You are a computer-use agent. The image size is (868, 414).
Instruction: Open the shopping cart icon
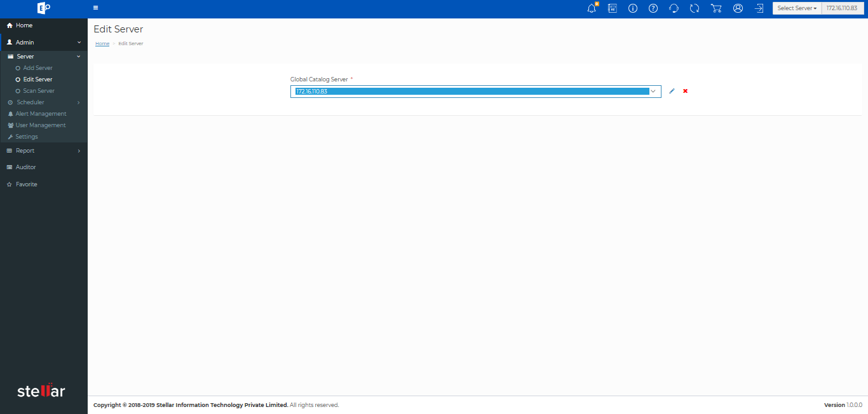click(x=716, y=8)
